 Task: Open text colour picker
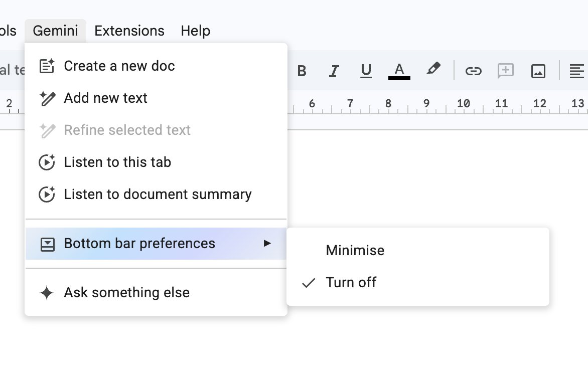coord(399,71)
